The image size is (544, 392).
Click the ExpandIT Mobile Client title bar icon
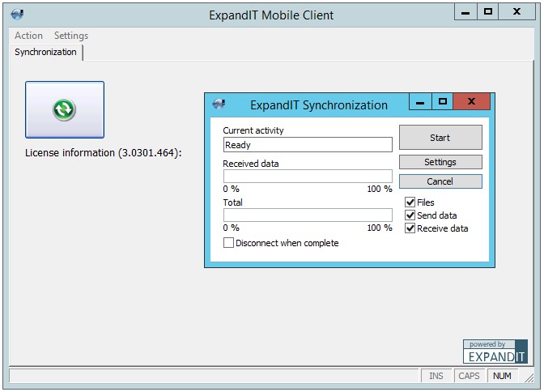coord(18,15)
